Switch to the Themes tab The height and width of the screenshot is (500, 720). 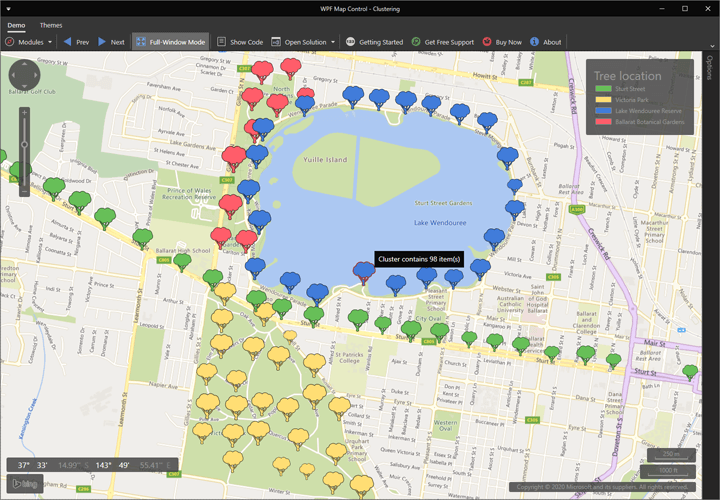click(x=50, y=25)
